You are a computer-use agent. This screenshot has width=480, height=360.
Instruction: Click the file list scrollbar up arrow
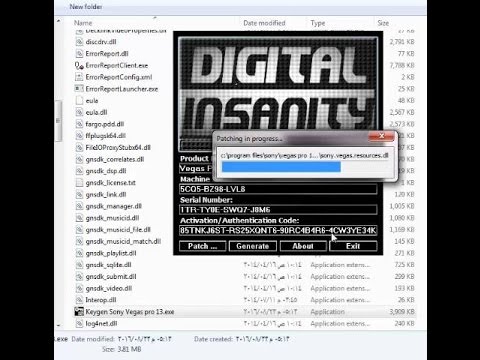coord(58,21)
